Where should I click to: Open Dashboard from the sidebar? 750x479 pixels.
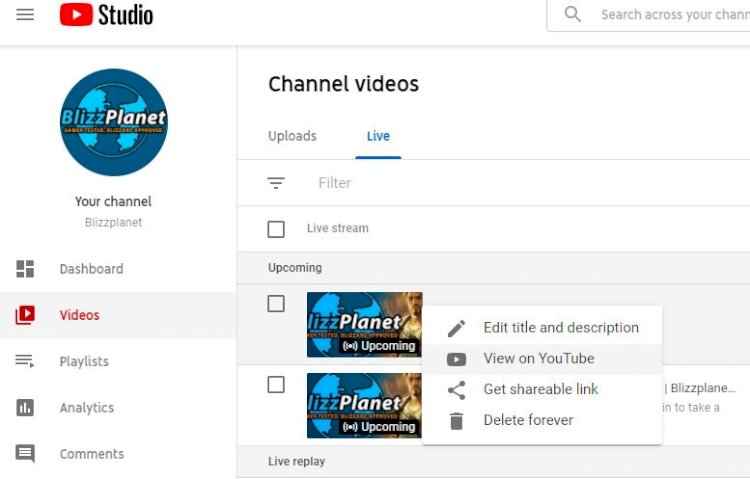pos(91,269)
